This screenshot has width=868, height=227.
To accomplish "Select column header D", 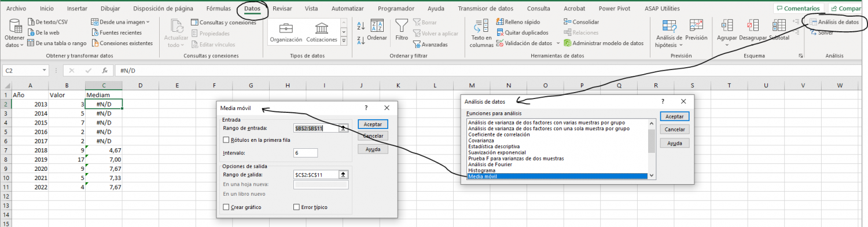I will click(141, 86).
